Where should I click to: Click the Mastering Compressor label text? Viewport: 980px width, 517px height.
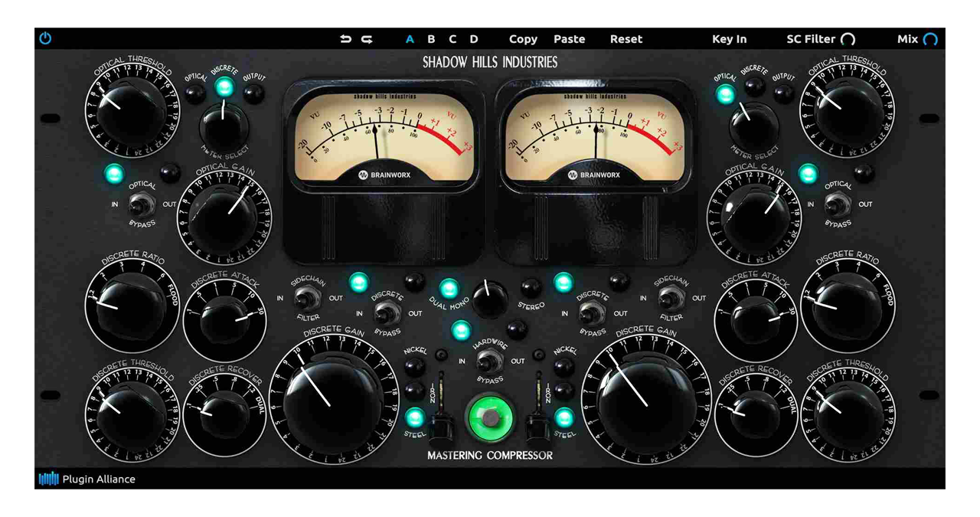click(490, 456)
